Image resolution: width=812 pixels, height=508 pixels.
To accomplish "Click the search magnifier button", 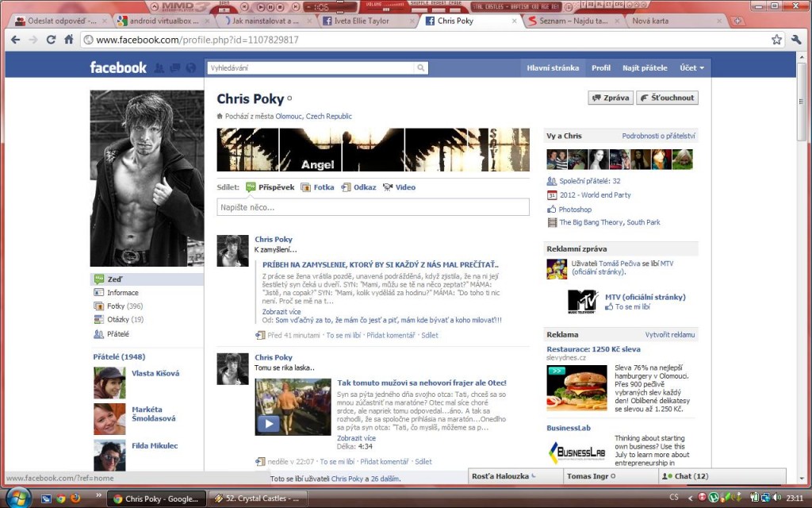I will pos(421,68).
